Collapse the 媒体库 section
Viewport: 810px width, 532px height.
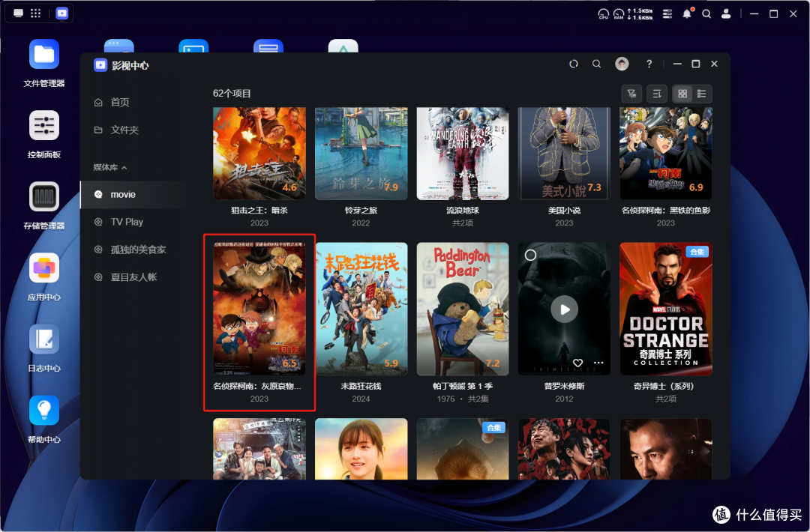110,167
